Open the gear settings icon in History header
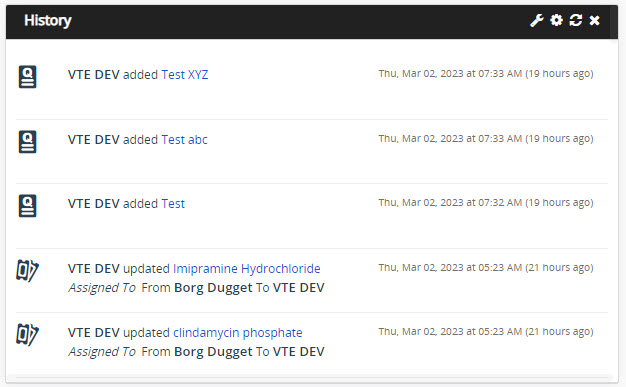The image size is (626, 387). (556, 20)
